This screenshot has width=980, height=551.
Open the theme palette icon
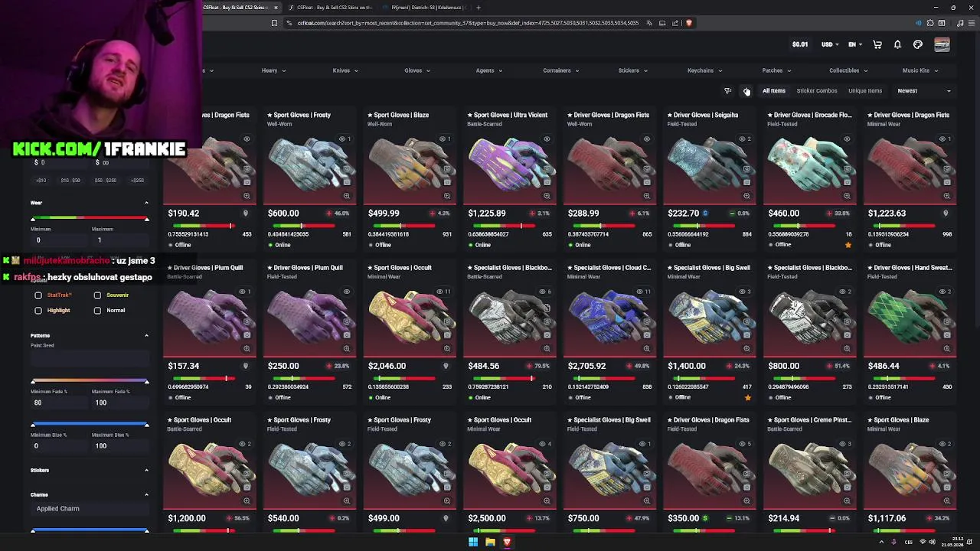[918, 44]
